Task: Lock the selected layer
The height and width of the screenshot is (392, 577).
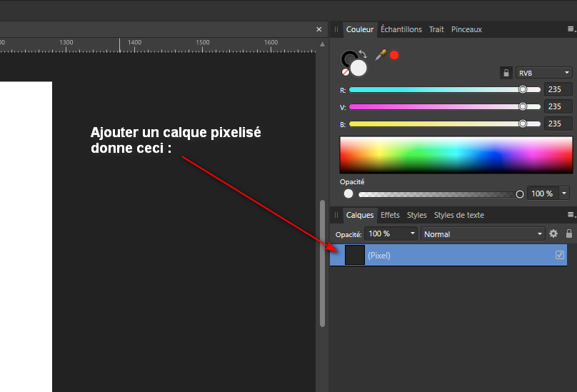Action: pos(569,233)
